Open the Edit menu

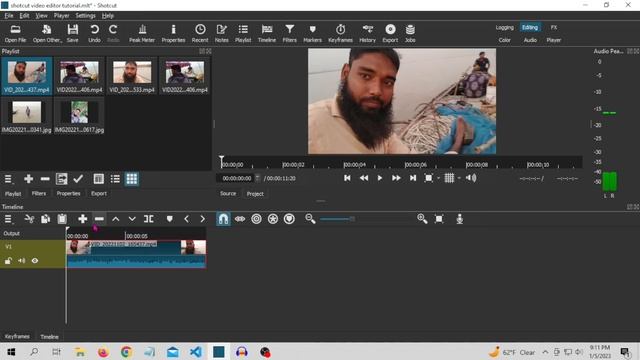click(x=24, y=16)
